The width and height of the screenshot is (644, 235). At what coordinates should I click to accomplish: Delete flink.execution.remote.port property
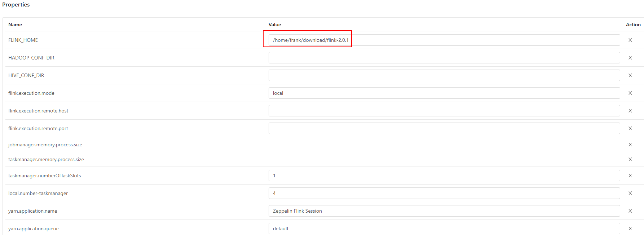pyautogui.click(x=630, y=128)
